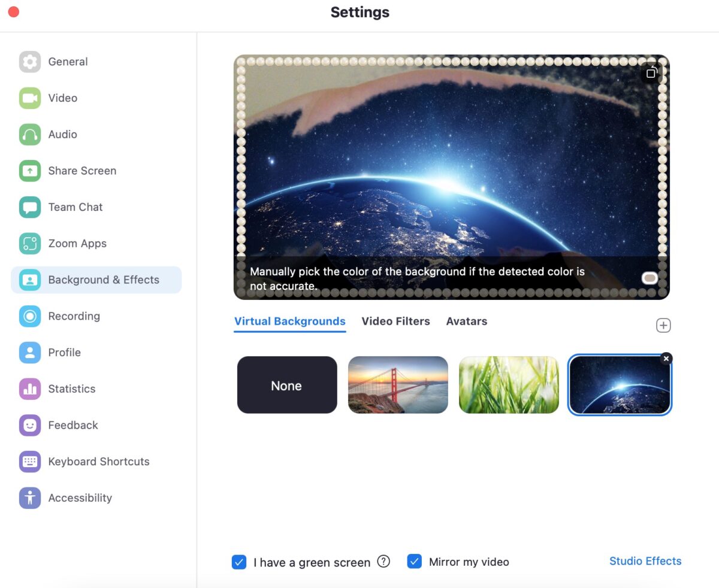Select Background & Effects in sidebar
This screenshot has height=588, width=719.
pyautogui.click(x=96, y=280)
